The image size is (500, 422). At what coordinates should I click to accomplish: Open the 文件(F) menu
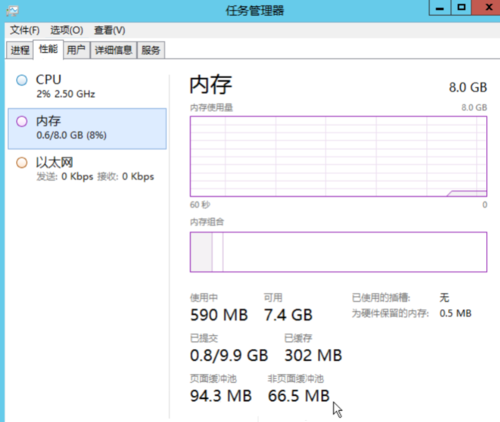(25, 30)
